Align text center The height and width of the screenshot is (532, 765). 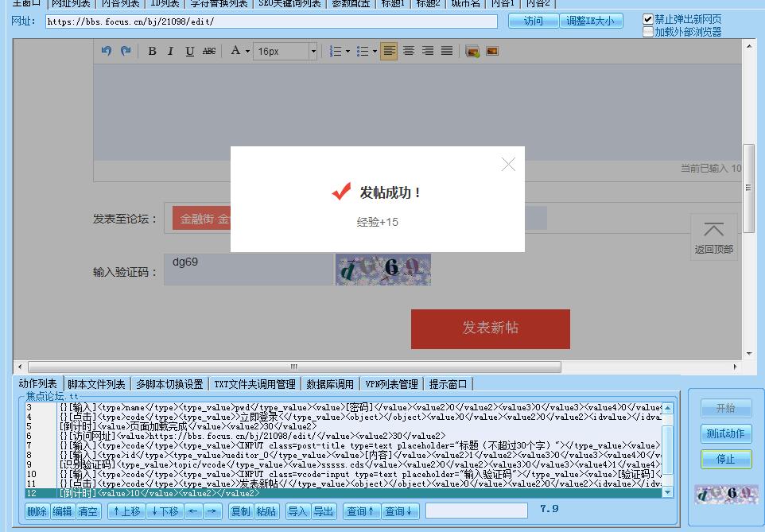coord(409,51)
